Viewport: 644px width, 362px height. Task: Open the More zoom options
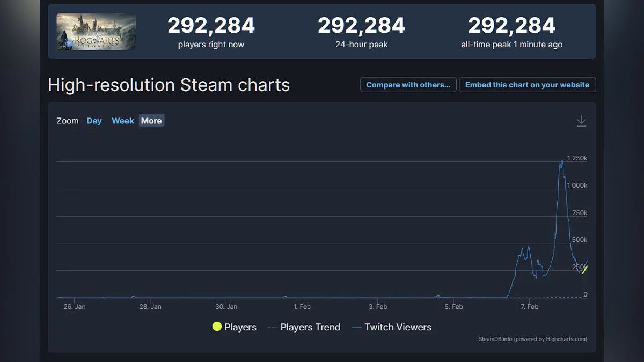point(151,121)
